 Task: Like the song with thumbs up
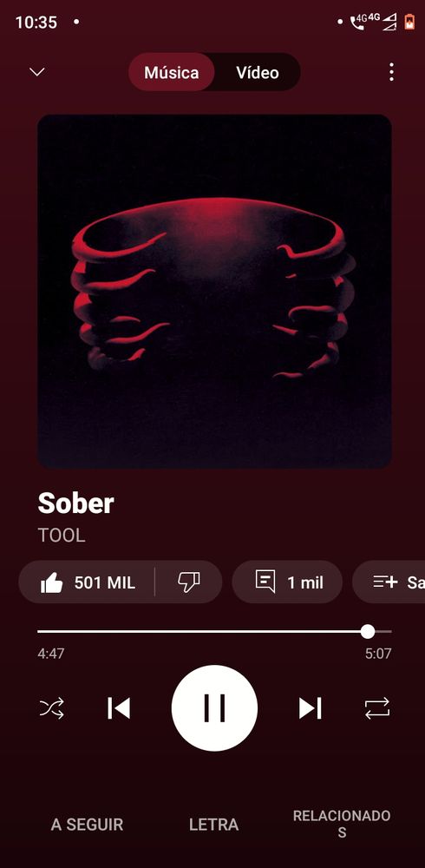(x=87, y=582)
